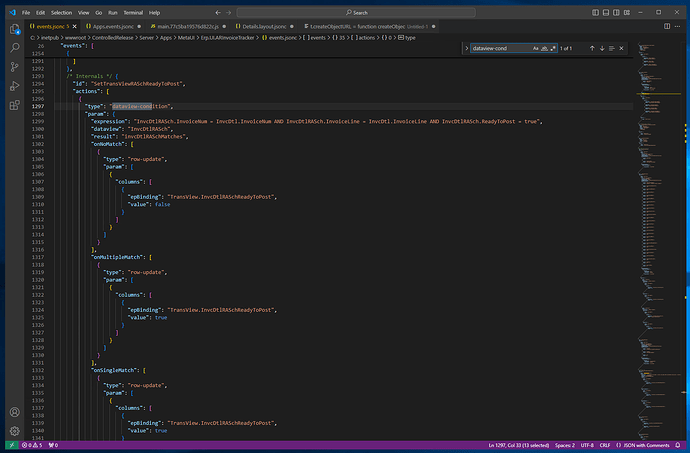Open the Manage gear icon

[15, 431]
